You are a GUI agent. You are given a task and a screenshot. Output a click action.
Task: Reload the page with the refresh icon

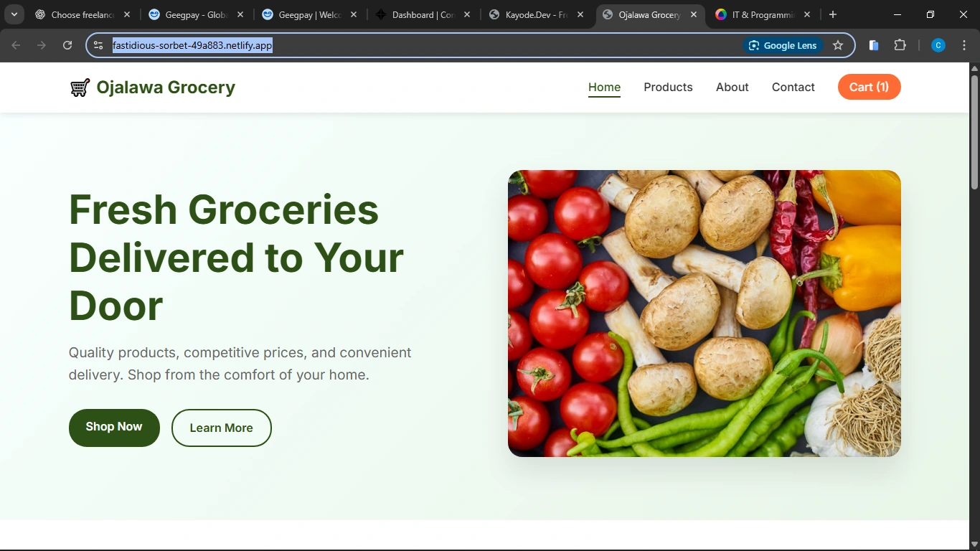(67, 45)
